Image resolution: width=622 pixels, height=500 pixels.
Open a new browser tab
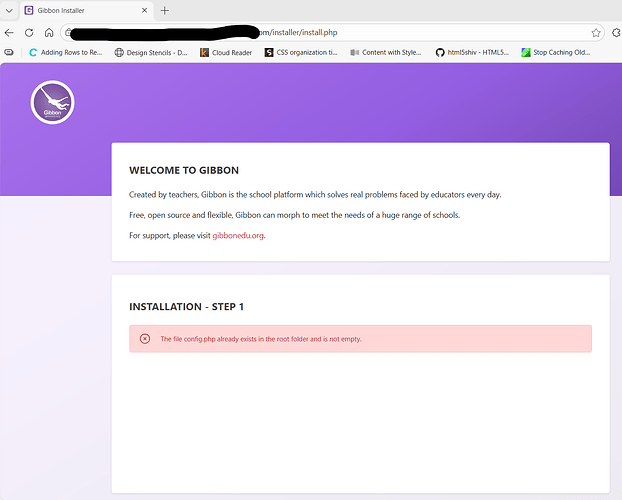point(165,10)
